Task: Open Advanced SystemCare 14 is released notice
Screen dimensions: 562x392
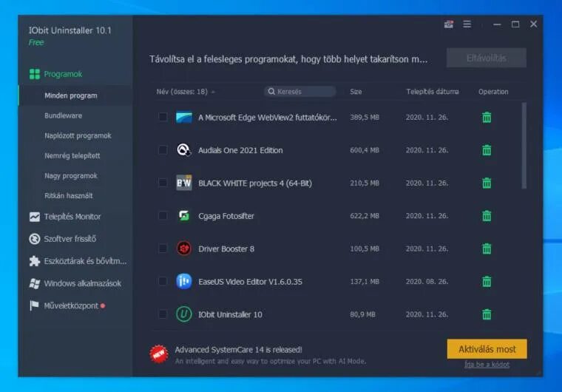Action: click(238, 350)
